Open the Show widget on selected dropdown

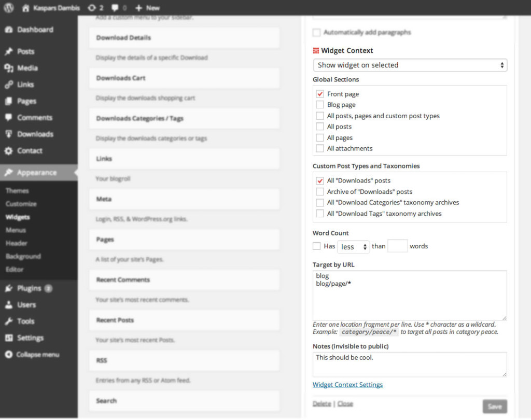pyautogui.click(x=410, y=65)
